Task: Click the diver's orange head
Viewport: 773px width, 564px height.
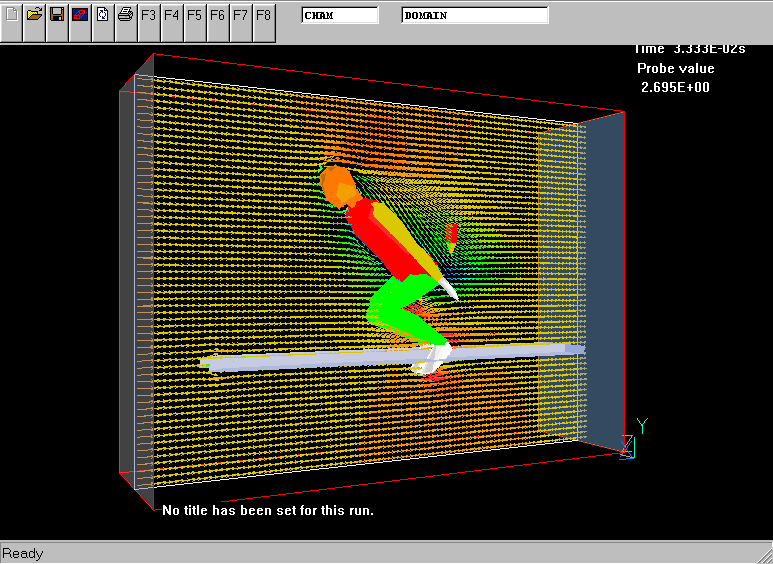Action: (337, 186)
